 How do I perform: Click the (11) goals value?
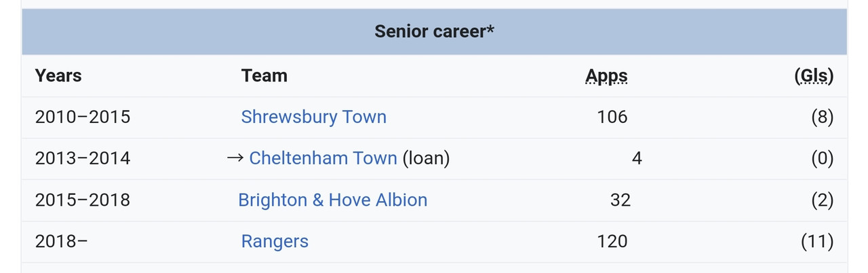817,241
